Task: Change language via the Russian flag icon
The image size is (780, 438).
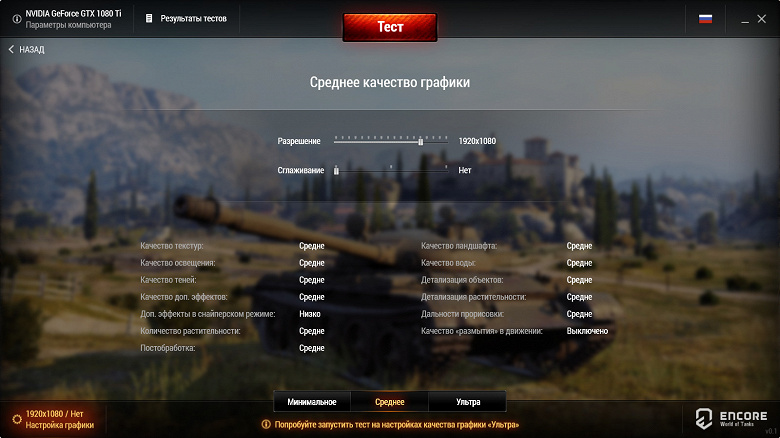Action: coord(705,19)
